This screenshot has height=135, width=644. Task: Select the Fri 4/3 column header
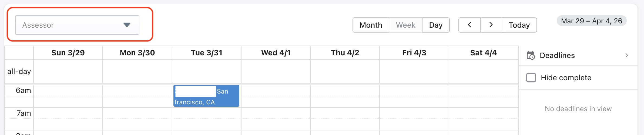(414, 53)
